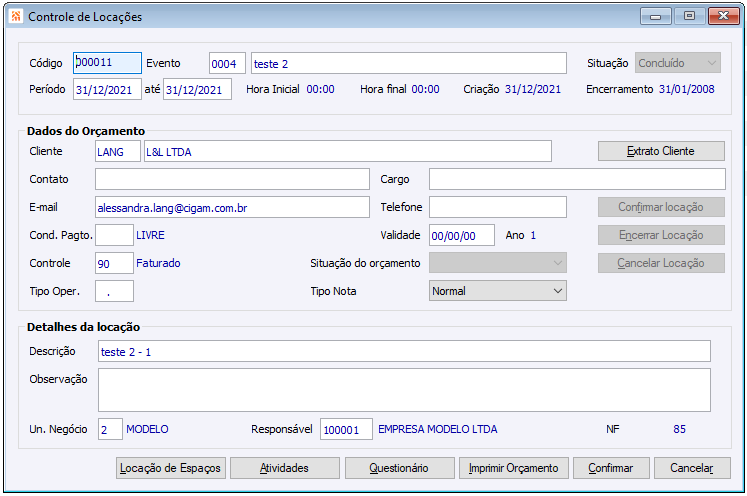
Task: Click the Un. Negócio field with 2
Action: coord(110,429)
